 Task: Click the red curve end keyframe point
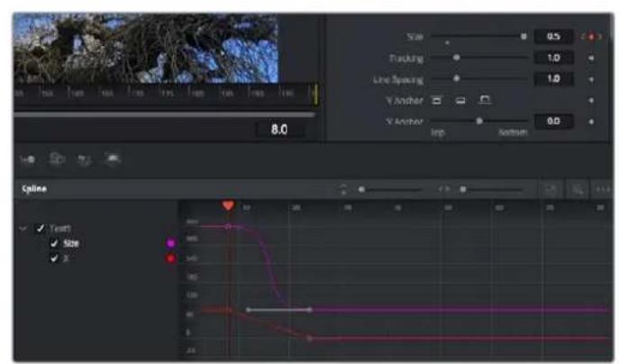coord(310,339)
